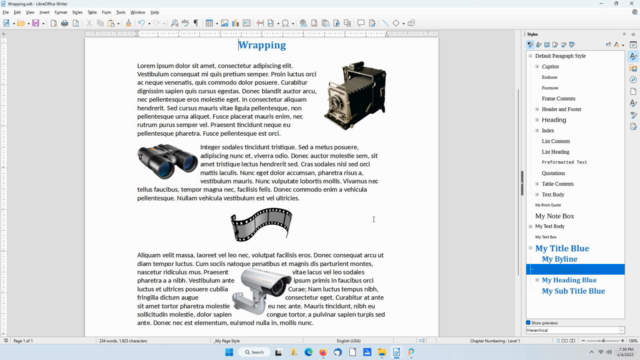The height and width of the screenshot is (360, 640).
Task: Open the Insert menu
Action: (x=44, y=12)
